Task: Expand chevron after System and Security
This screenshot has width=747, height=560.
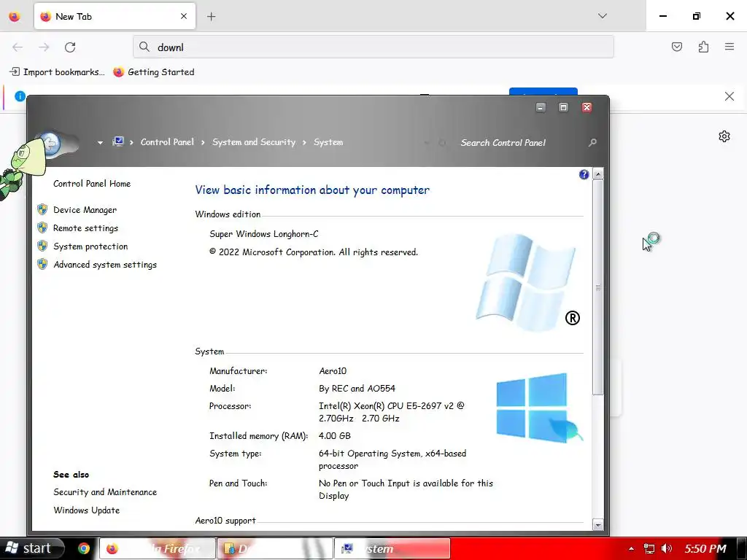Action: [304, 142]
